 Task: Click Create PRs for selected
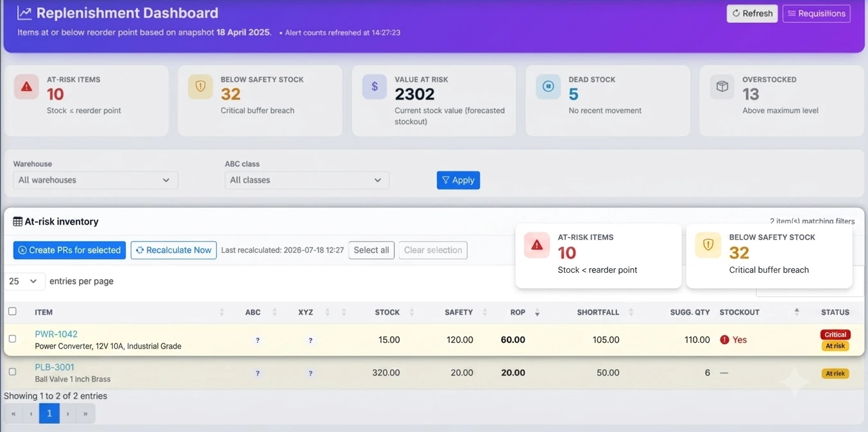click(x=69, y=250)
